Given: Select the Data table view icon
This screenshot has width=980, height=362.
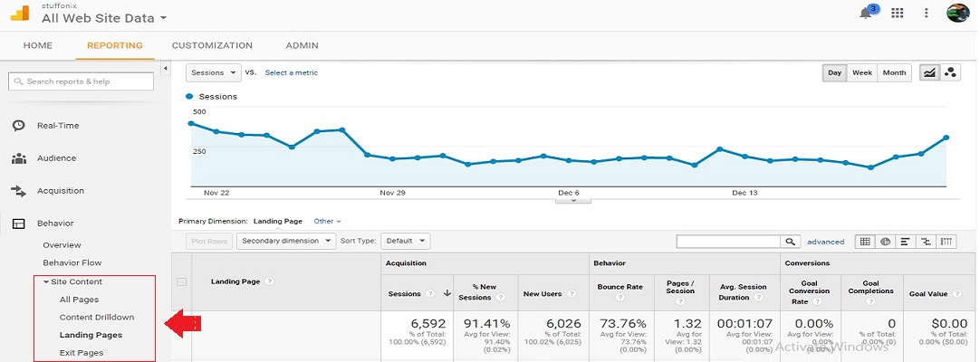Looking at the screenshot, I should point(865,242).
